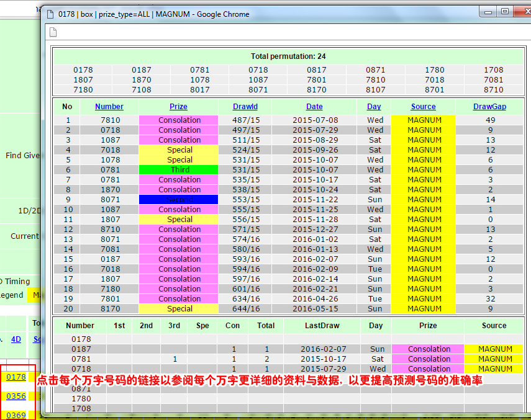531x420 pixels.
Task: Select the green Third prize cell
Action: (x=179, y=170)
